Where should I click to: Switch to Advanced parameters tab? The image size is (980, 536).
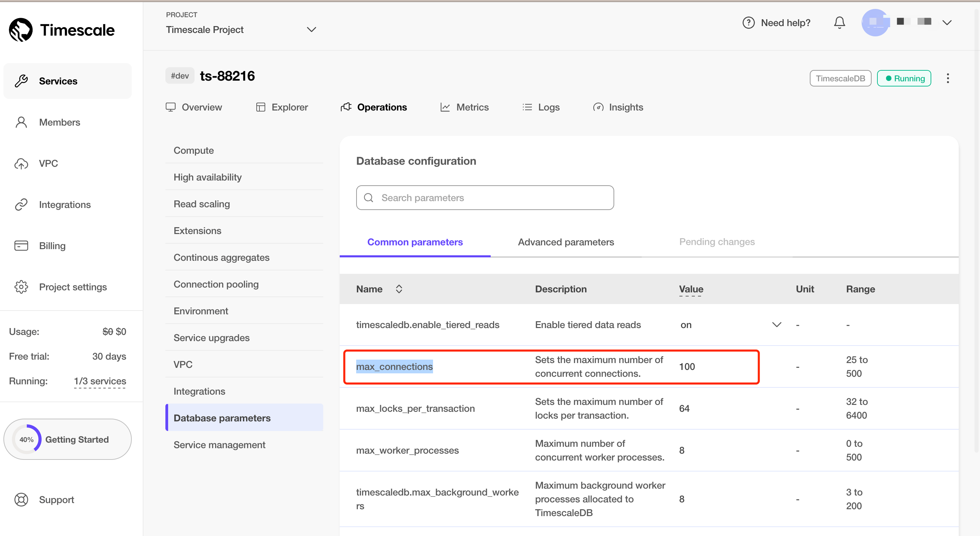[566, 242]
